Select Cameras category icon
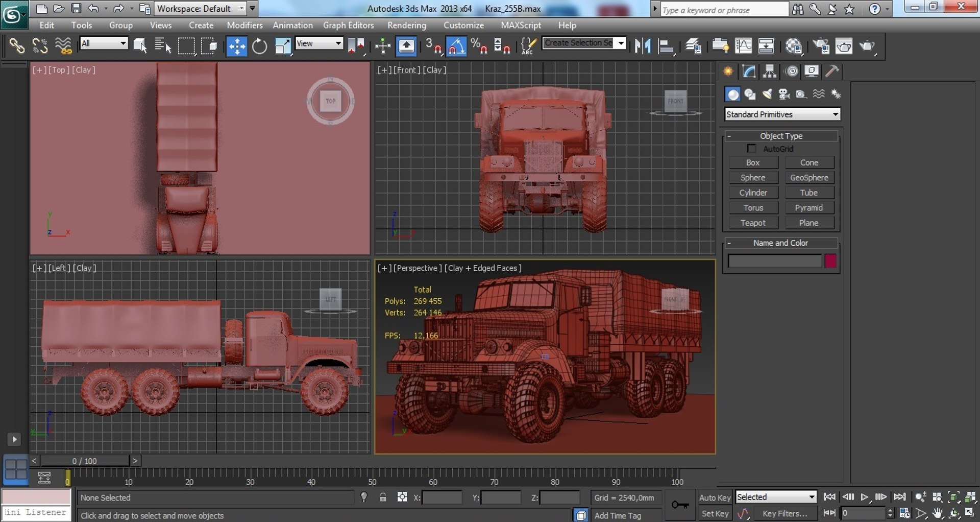The height and width of the screenshot is (522, 980). pyautogui.click(x=784, y=94)
